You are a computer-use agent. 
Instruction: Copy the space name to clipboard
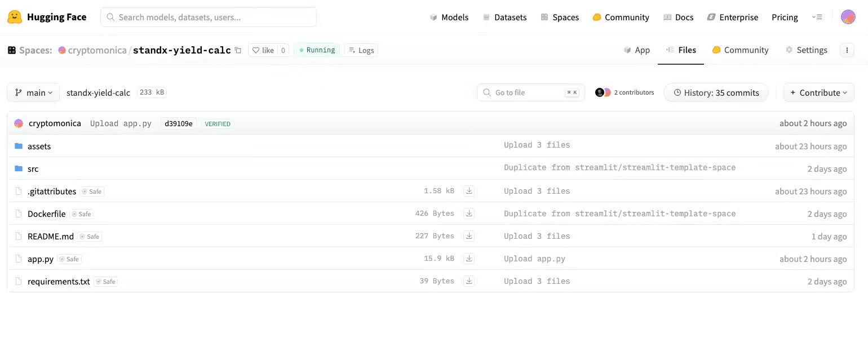(x=238, y=50)
